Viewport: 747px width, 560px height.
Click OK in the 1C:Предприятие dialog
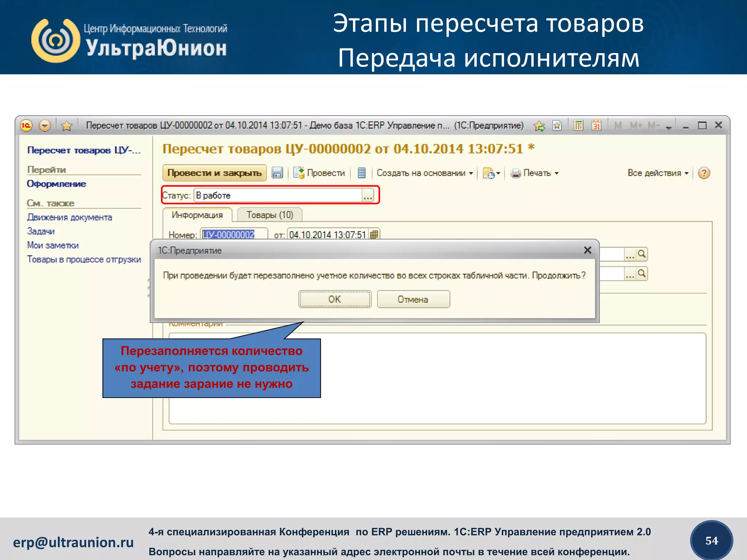pos(335,299)
